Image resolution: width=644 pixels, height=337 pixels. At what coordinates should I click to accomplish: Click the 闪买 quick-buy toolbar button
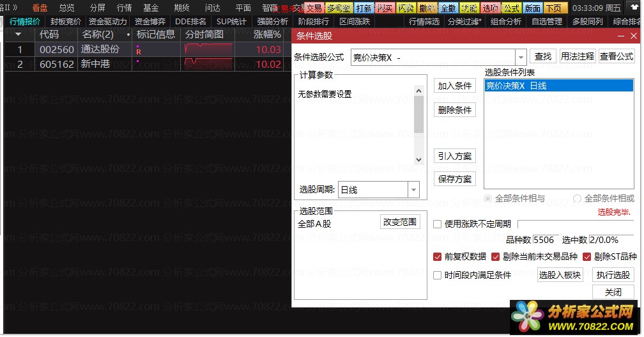click(x=385, y=8)
